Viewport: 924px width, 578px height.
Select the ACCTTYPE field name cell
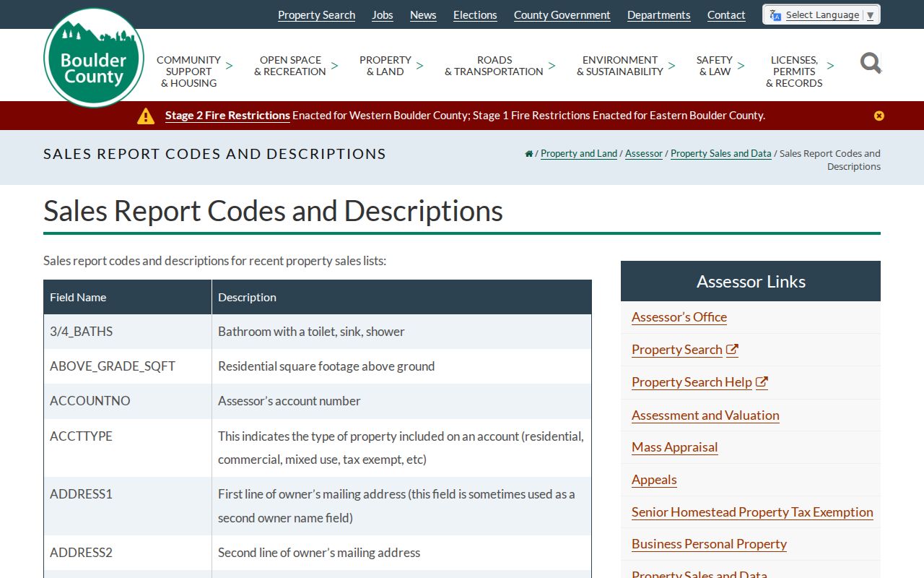click(128, 448)
